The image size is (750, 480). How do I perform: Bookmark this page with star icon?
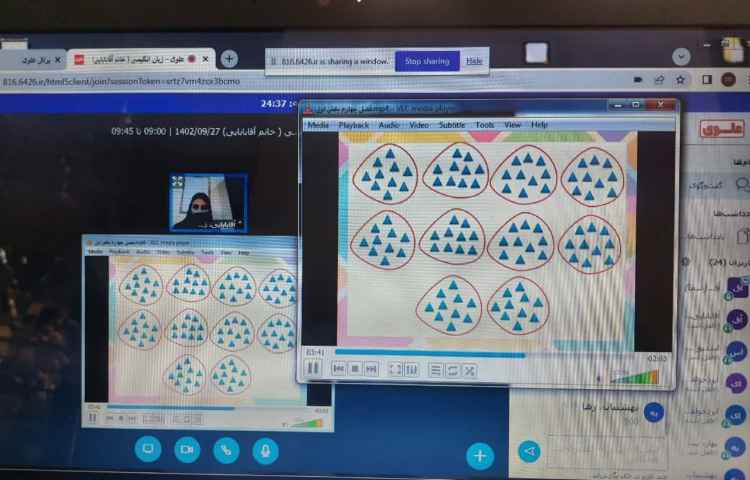click(x=680, y=80)
